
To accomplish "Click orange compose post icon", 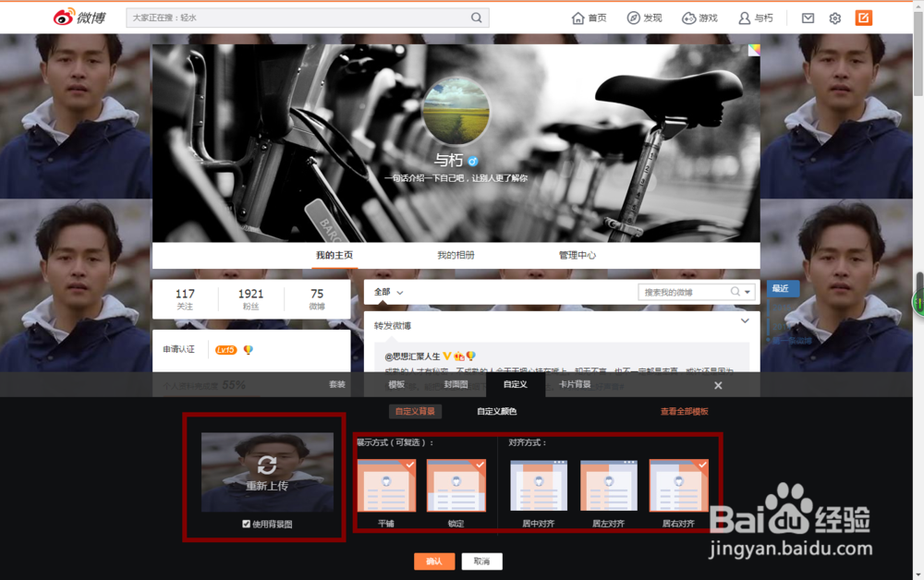I will pos(863,18).
